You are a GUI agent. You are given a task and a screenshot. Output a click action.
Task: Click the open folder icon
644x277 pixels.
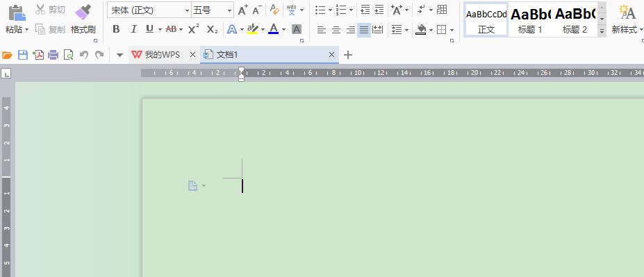click(7, 55)
